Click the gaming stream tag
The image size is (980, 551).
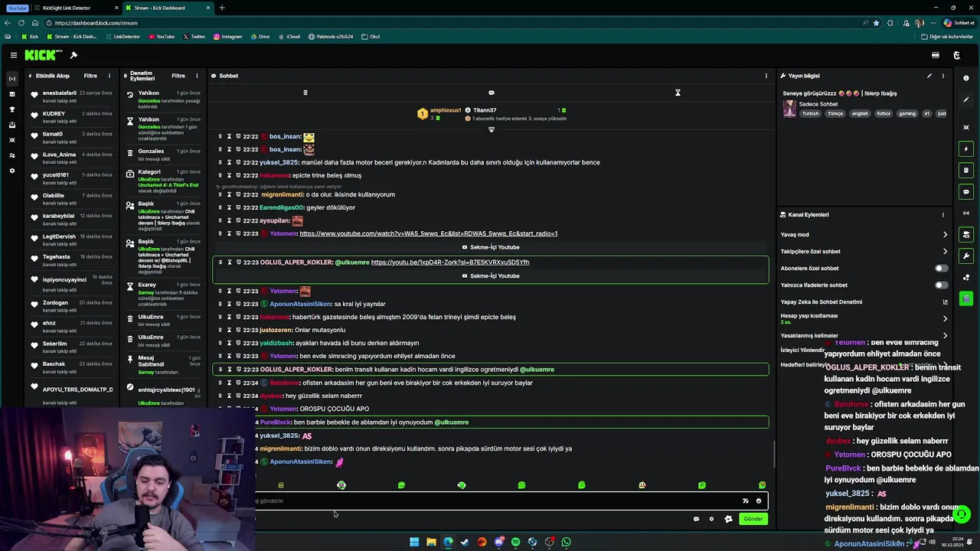pos(907,114)
